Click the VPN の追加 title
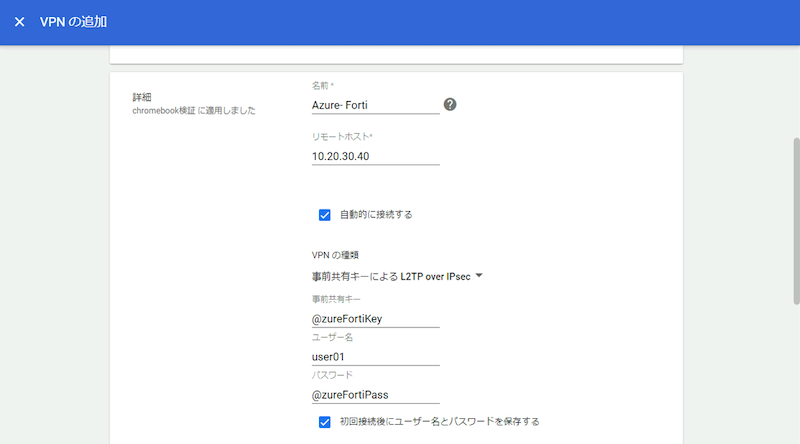The image size is (800, 444). click(73, 22)
